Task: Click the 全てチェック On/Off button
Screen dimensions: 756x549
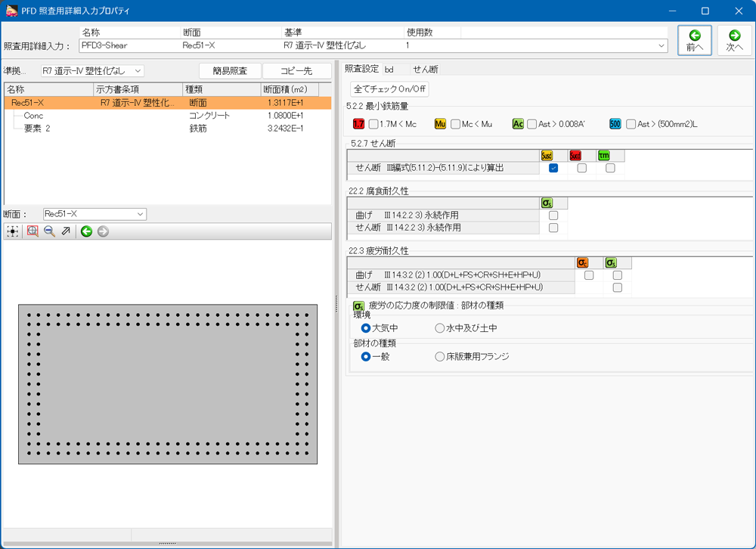Action: [389, 89]
